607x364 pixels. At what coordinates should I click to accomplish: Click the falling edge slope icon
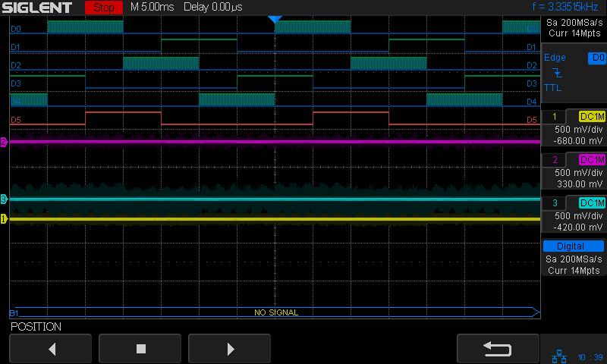pyautogui.click(x=557, y=72)
